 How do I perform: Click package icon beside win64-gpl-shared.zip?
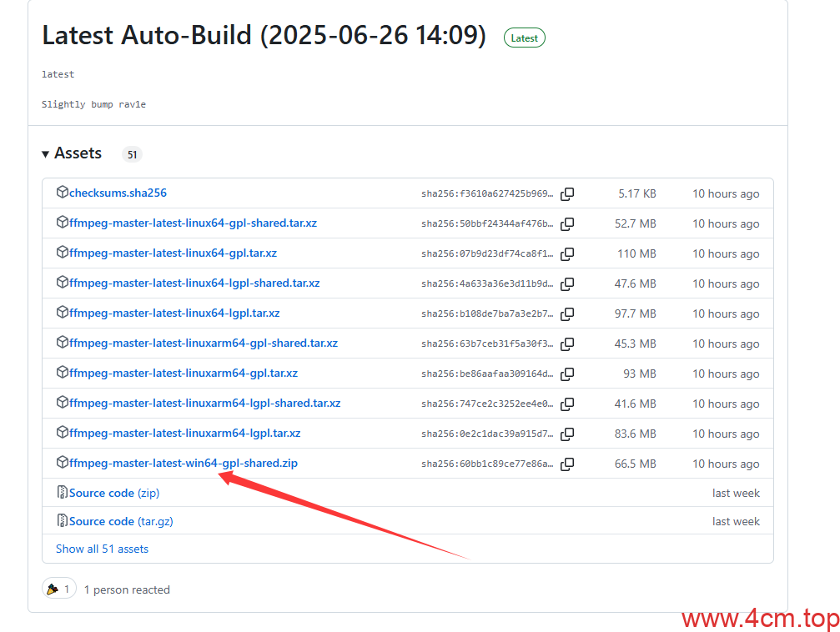[62, 462]
